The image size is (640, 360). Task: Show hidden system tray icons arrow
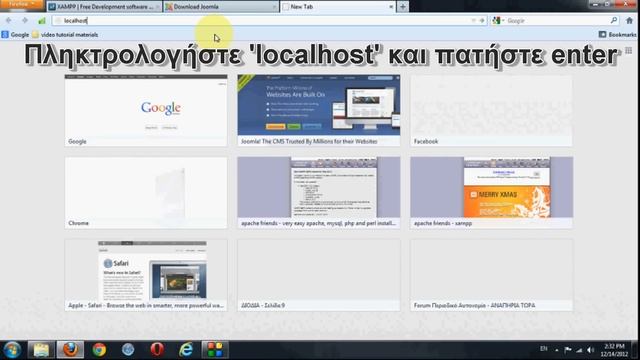pyautogui.click(x=557, y=350)
